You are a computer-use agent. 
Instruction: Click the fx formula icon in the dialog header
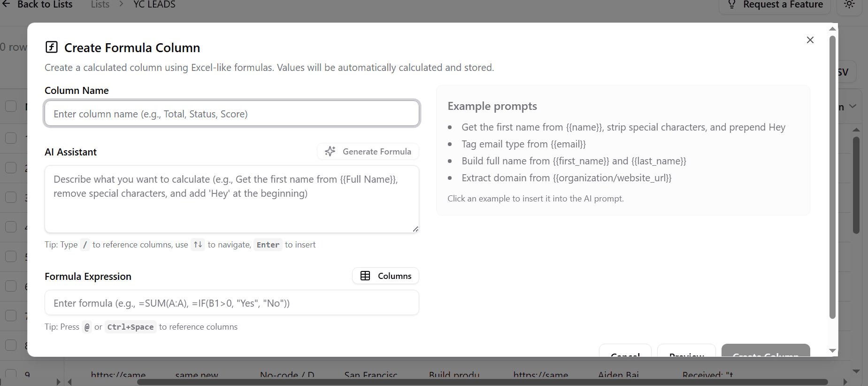[52, 46]
